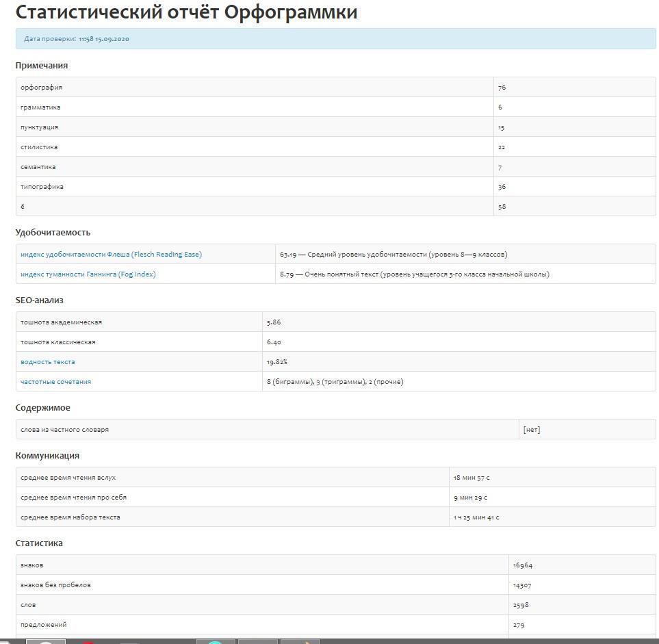Click the 'пунктуация' value 15

tap(502, 127)
